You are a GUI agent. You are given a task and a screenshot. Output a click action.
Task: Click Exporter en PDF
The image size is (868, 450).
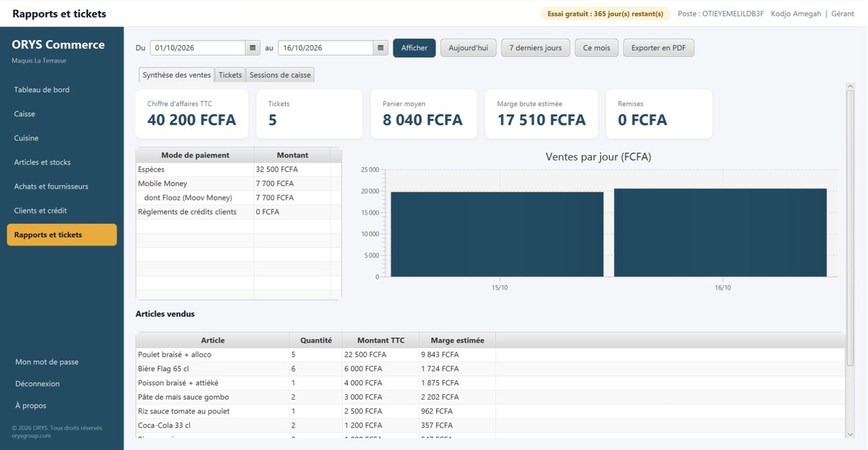[659, 48]
